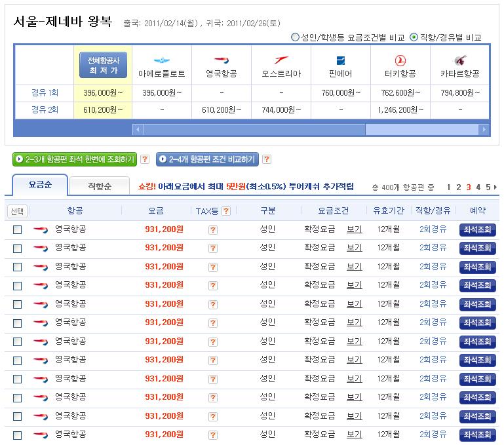Click help icon beside 좌석 한번에 조회하기 button

coord(145,159)
